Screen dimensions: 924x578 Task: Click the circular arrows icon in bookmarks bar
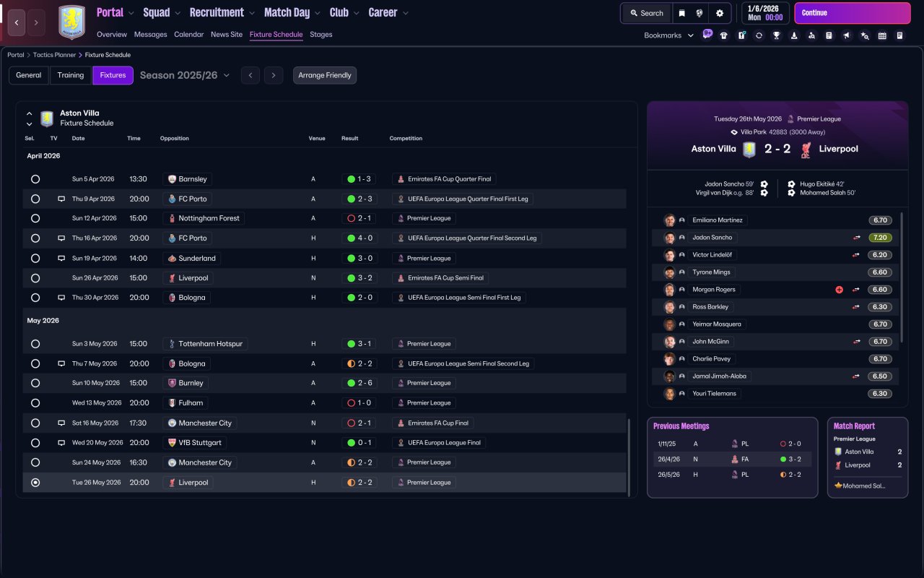[x=759, y=35]
